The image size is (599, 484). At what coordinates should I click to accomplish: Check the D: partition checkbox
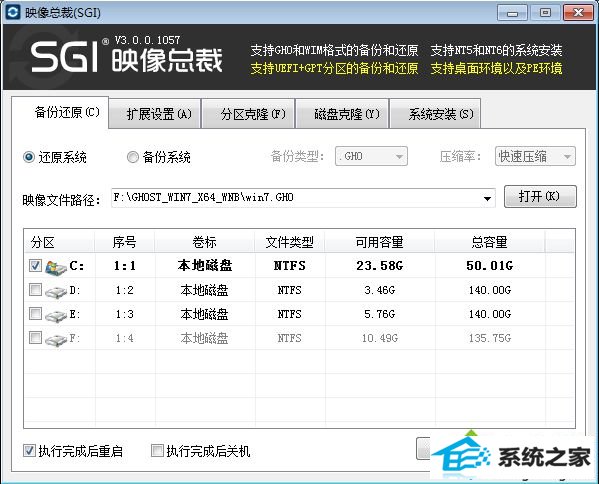click(x=35, y=290)
